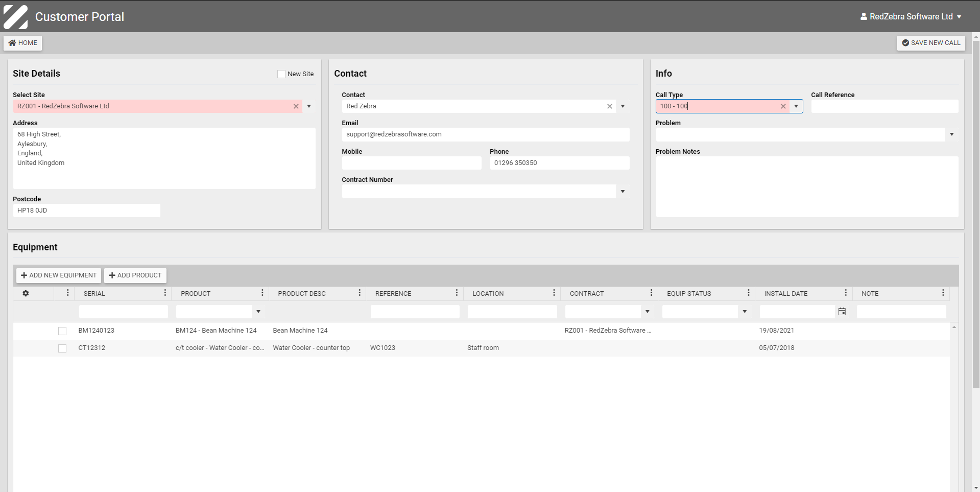Screen dimensions: 980x492
Task: Expand the Contract Number dropdown
Action: pyautogui.click(x=623, y=192)
